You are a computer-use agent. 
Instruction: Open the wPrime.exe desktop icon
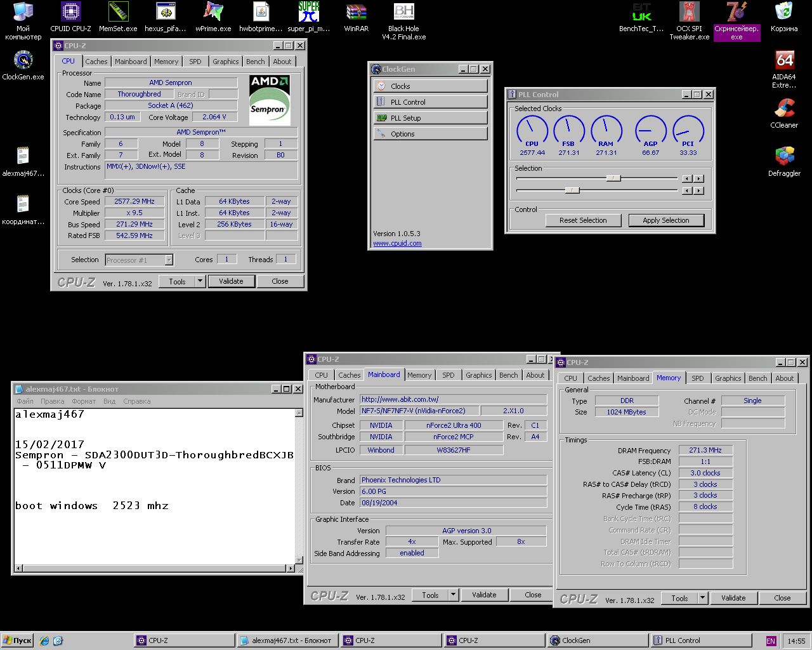(213, 17)
